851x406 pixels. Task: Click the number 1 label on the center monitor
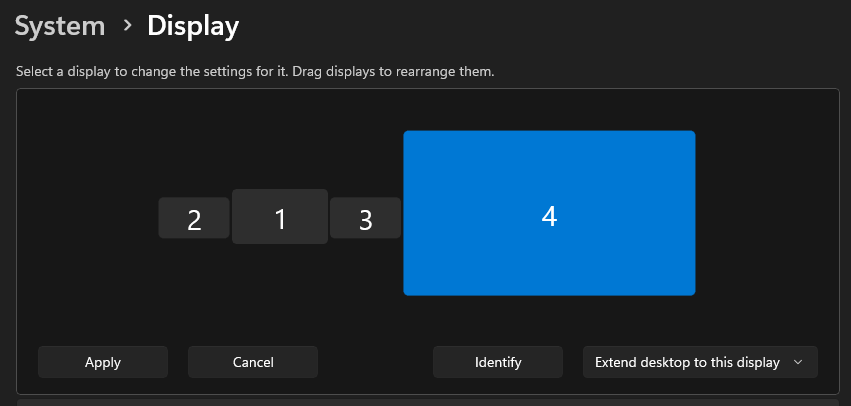point(280,220)
